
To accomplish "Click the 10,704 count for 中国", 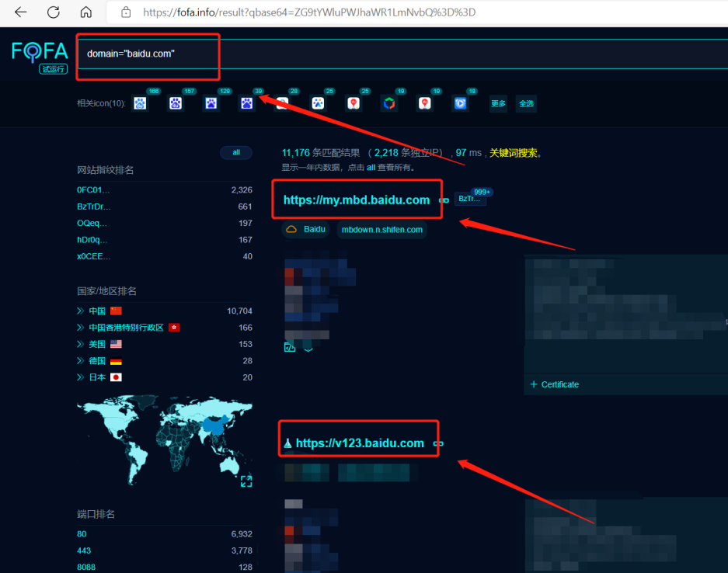I will 239,311.
